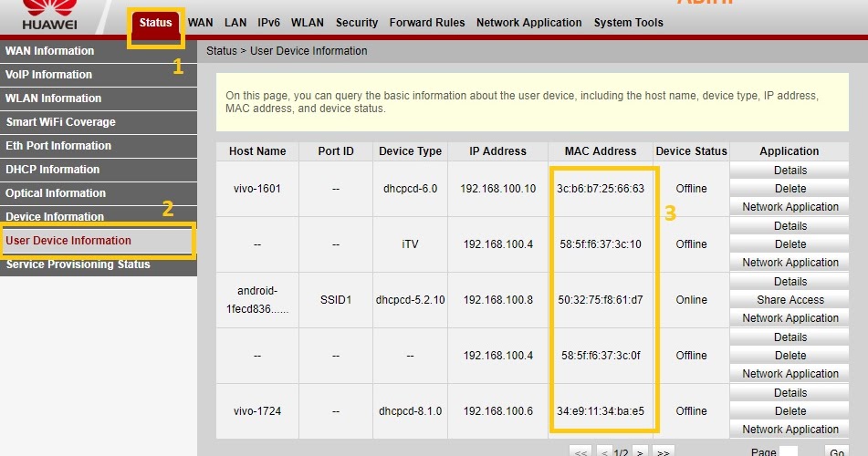Select IP address 192.168.100.10
This screenshot has height=456, width=868.
click(x=497, y=189)
